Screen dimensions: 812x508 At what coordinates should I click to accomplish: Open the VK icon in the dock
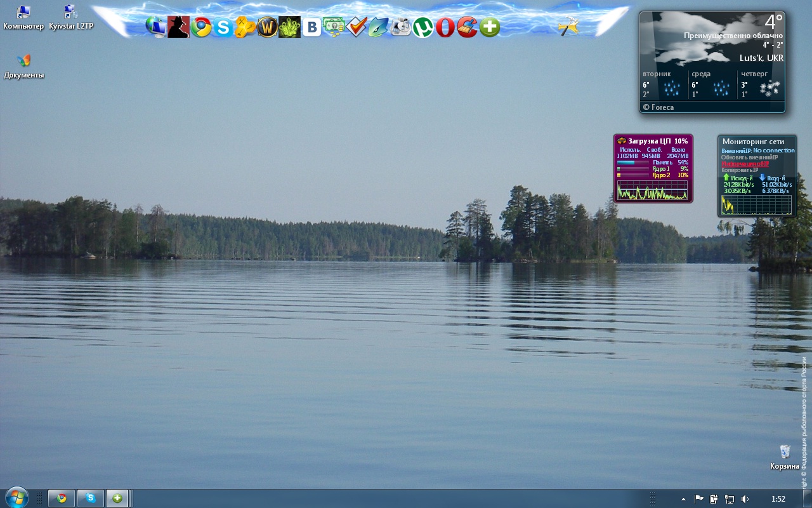click(311, 27)
